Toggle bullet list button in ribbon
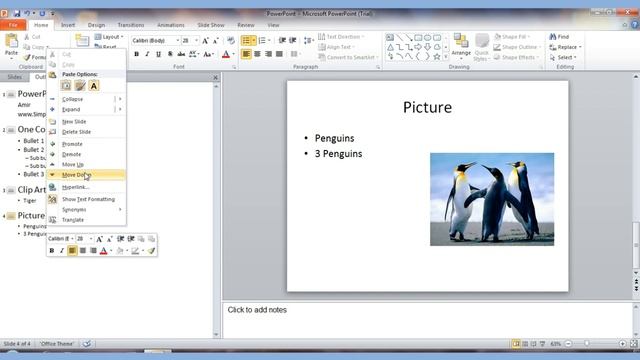Viewport: 640px width, 360px height. pyautogui.click(x=246, y=40)
